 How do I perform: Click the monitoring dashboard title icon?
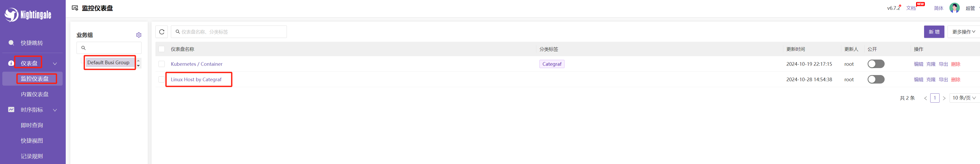pyautogui.click(x=75, y=8)
